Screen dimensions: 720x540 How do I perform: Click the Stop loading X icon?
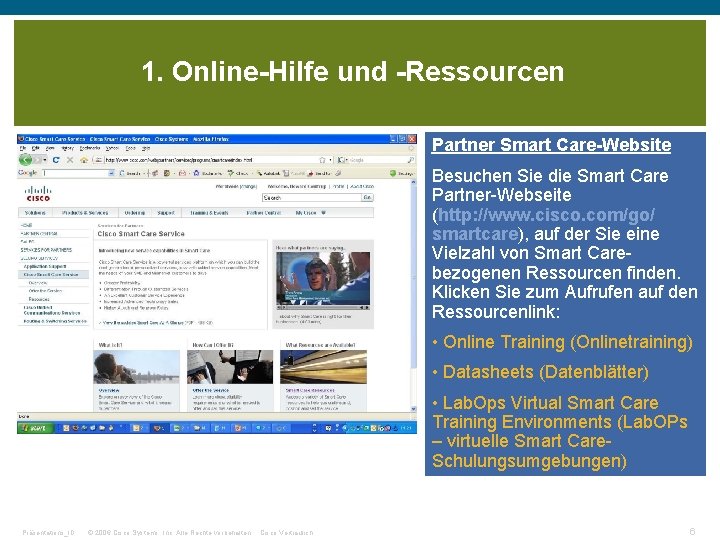coord(70,160)
